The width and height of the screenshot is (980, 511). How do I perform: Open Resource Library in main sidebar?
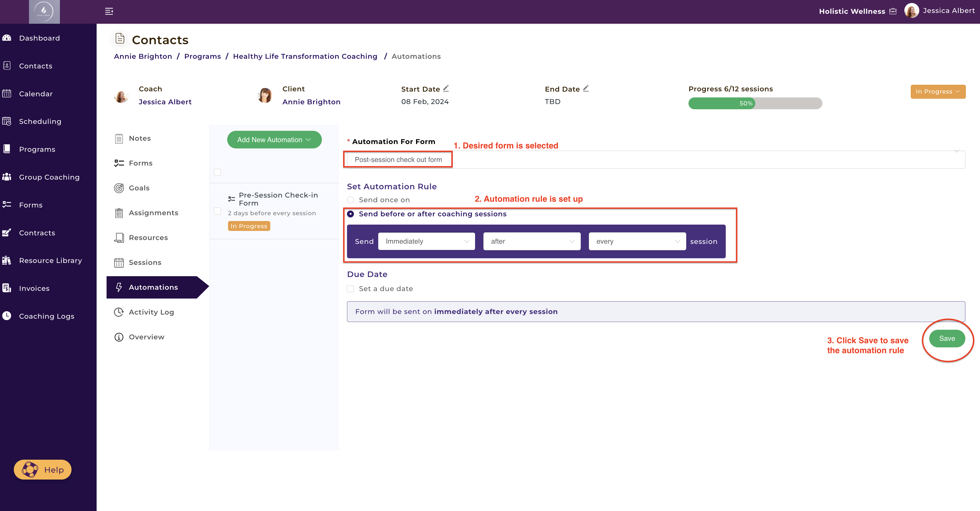point(51,260)
